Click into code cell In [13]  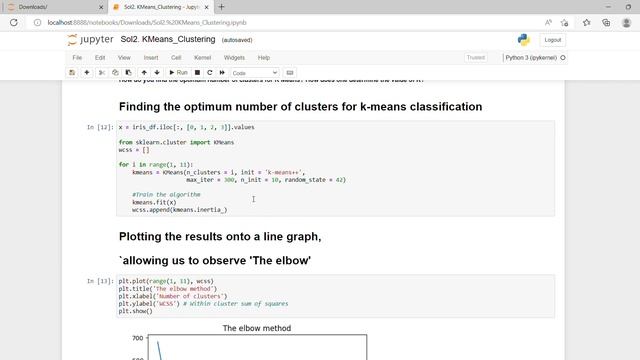coord(336,296)
